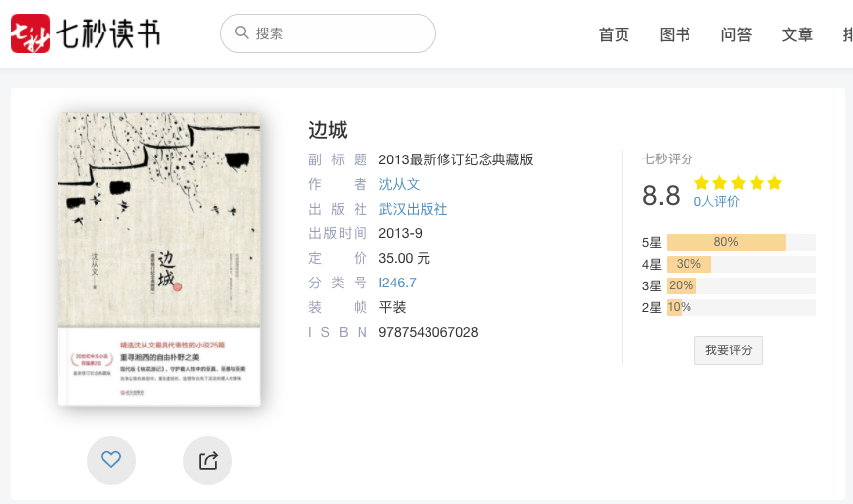
Task: Click the 边城 book cover image
Action: pos(160,259)
